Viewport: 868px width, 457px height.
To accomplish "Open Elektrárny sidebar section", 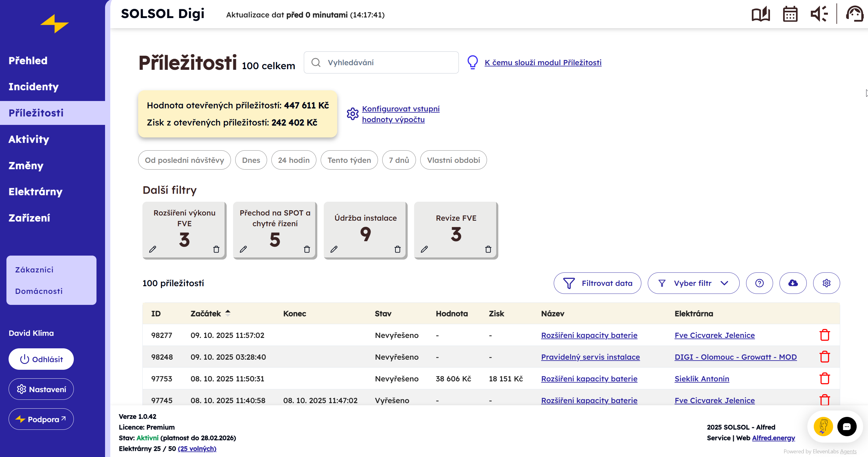I will pos(36,192).
